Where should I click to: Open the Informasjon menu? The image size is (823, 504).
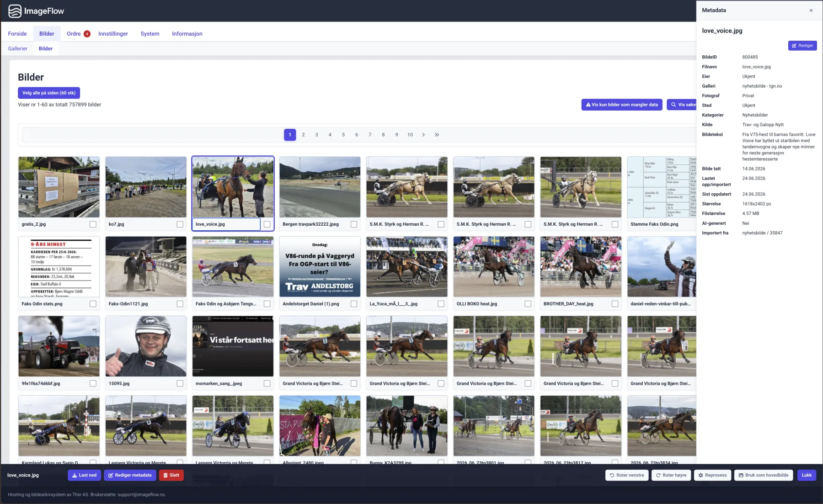tap(187, 34)
